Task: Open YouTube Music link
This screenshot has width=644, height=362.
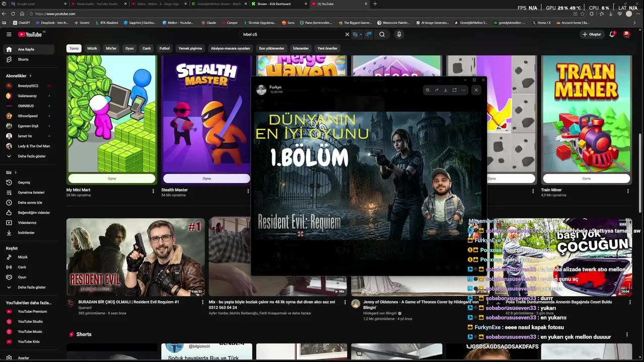Action: coord(29,331)
